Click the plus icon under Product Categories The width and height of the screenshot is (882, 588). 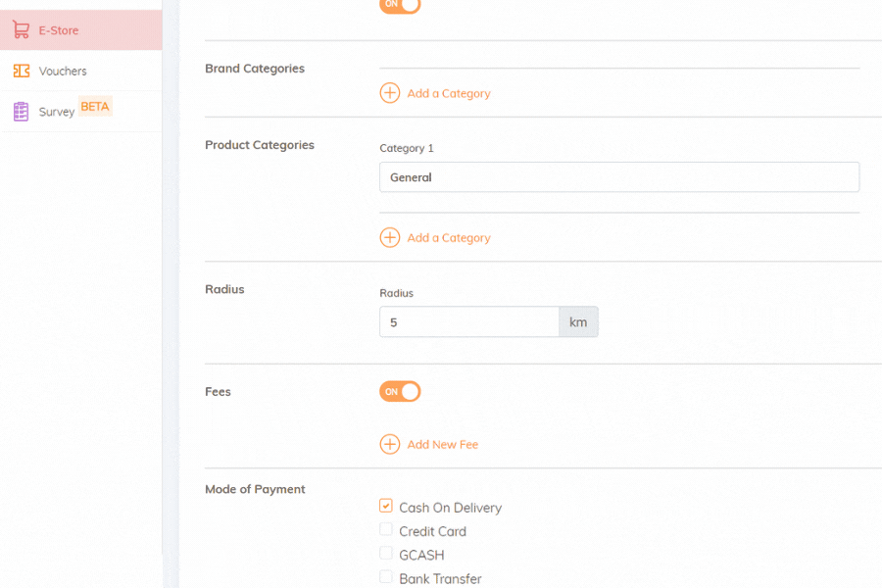[x=390, y=237]
